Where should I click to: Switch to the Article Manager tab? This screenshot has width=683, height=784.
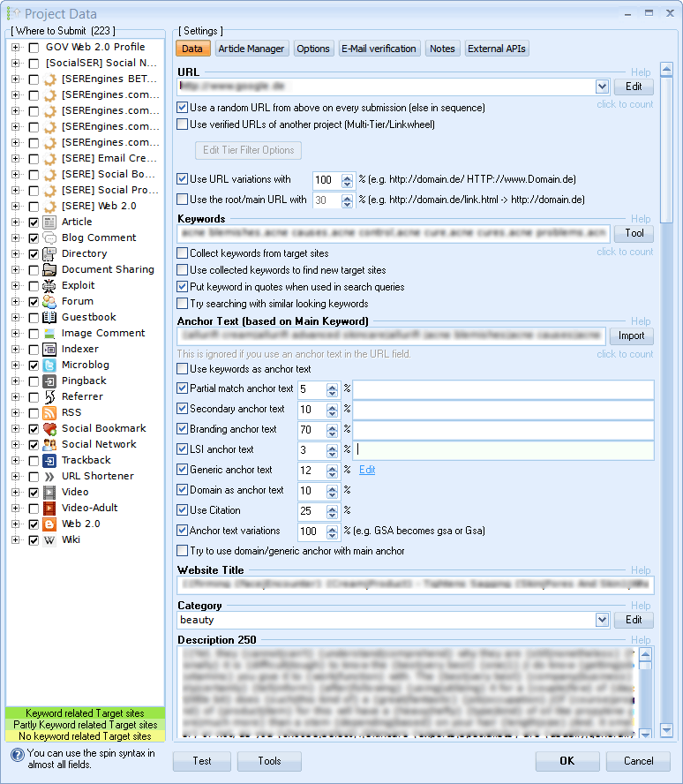(x=251, y=49)
